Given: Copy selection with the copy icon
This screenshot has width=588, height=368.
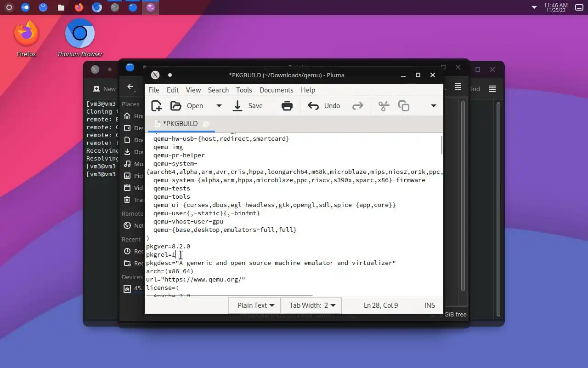Looking at the screenshot, I should coord(404,106).
